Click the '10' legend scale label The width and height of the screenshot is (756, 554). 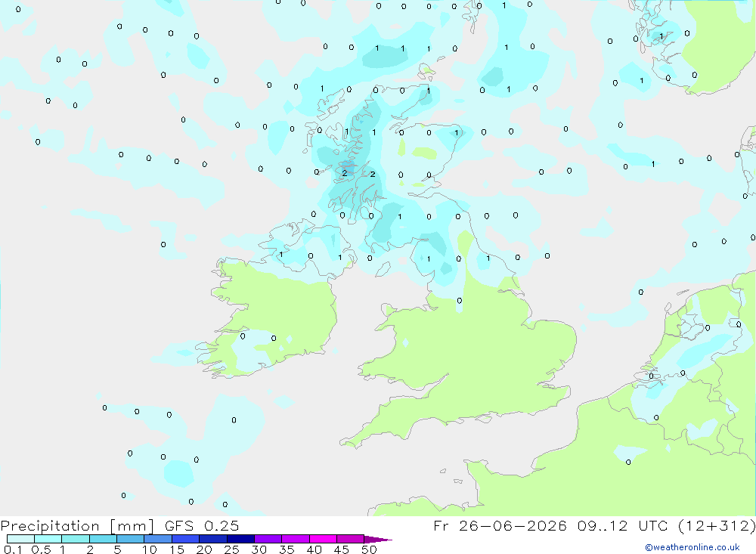(150, 549)
